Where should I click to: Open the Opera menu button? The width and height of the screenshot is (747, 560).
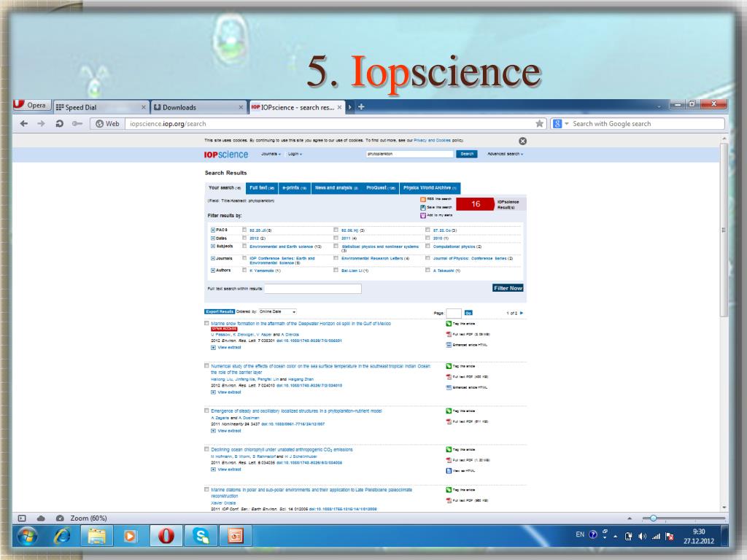coord(31,105)
